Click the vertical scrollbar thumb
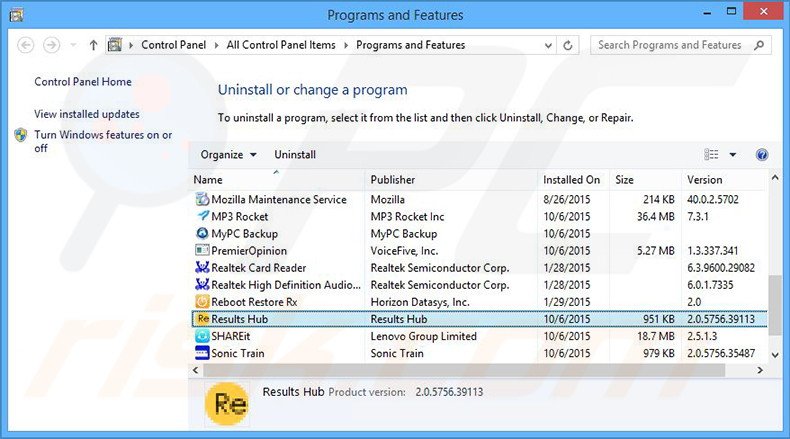This screenshot has height=439, width=790. coord(775,303)
